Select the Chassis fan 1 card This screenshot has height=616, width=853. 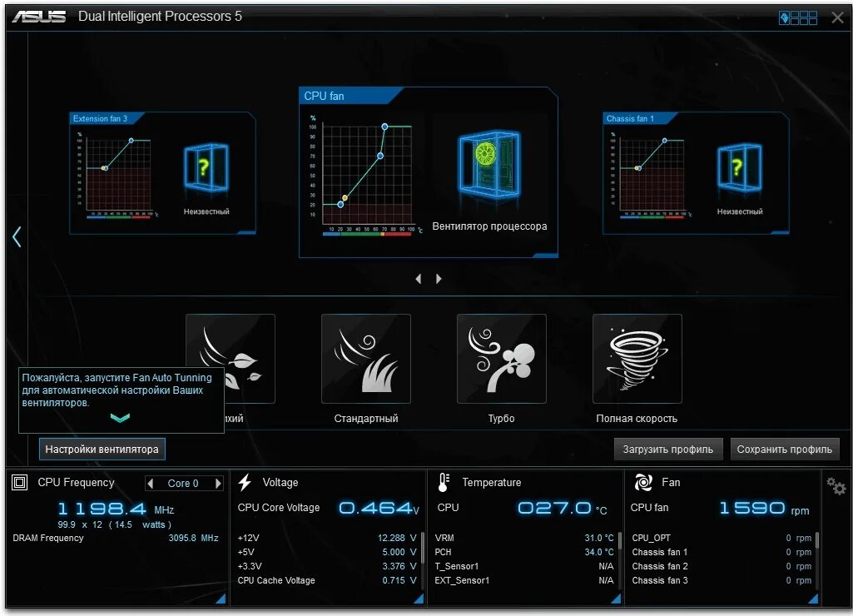(696, 173)
